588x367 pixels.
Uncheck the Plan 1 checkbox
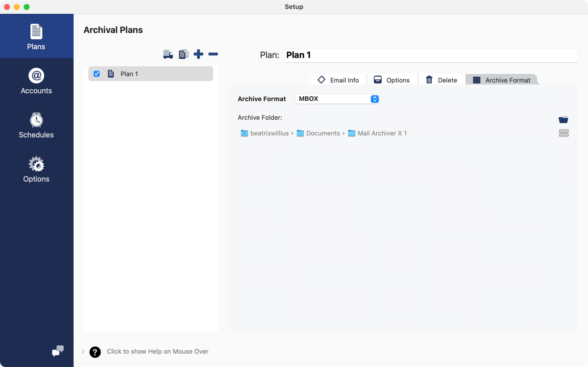(97, 74)
